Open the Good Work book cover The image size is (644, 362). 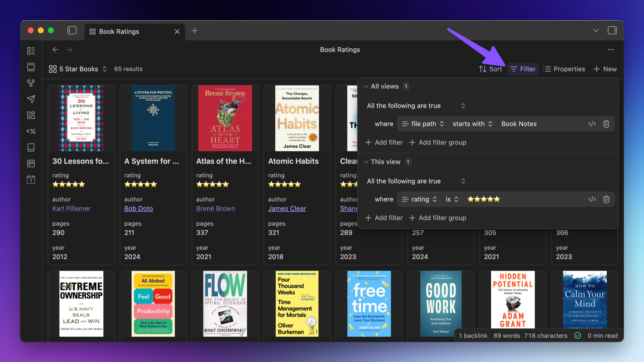tap(441, 304)
